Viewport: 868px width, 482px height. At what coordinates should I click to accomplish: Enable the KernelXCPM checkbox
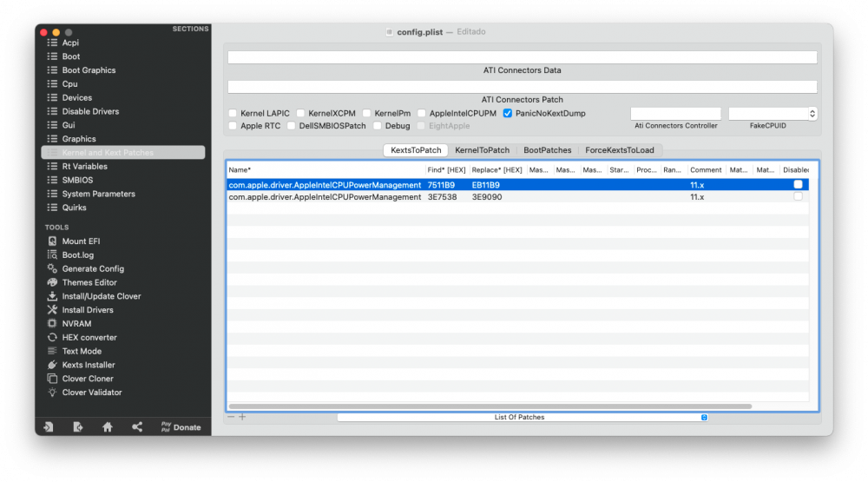[300, 114]
